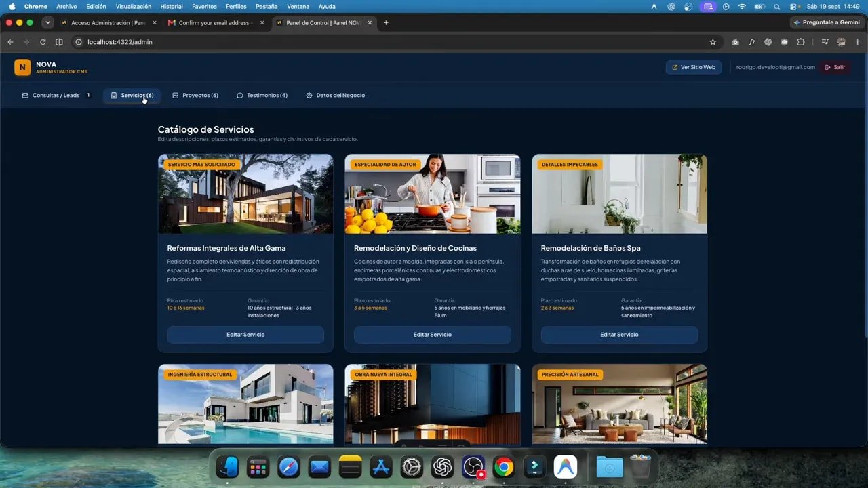View site information icon beside localhost URL
The image size is (868, 488).
[79, 42]
